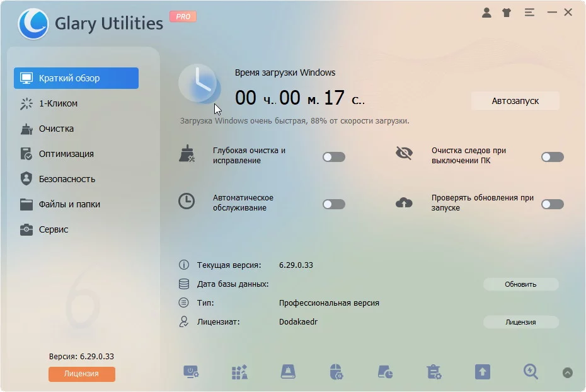
Task: Click the Лицензия button beside Dodakaedr
Action: [x=520, y=322]
